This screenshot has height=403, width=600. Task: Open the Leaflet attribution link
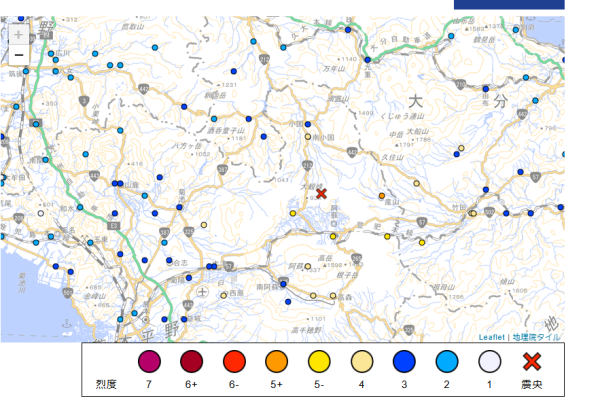tap(492, 337)
